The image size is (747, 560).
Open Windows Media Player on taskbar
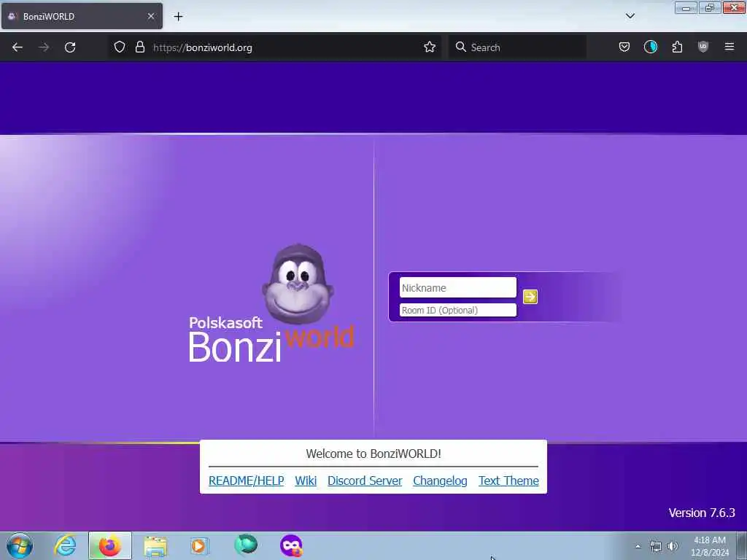(x=200, y=545)
